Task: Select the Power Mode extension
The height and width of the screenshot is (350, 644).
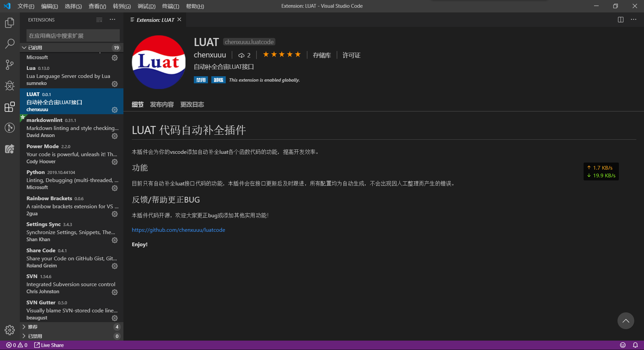Action: tap(71, 154)
